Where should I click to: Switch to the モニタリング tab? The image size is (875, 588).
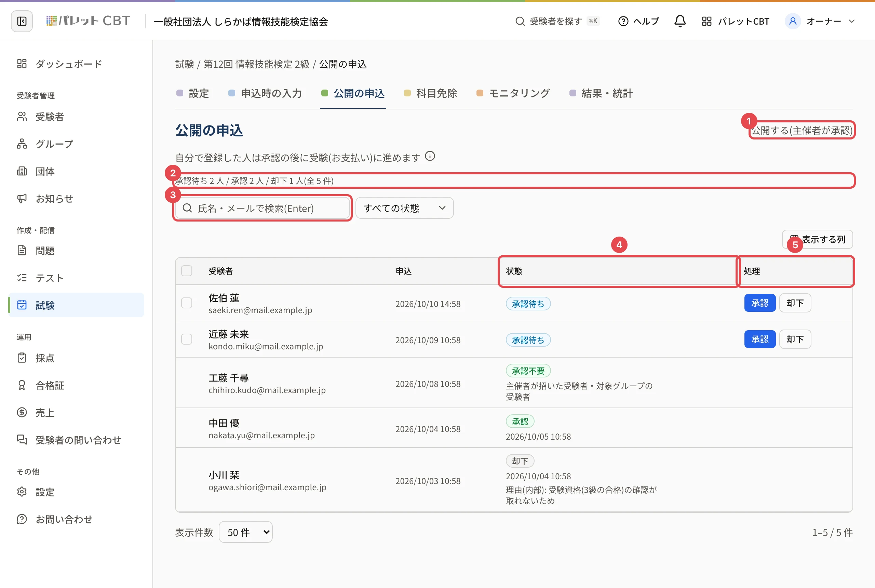pyautogui.click(x=513, y=93)
